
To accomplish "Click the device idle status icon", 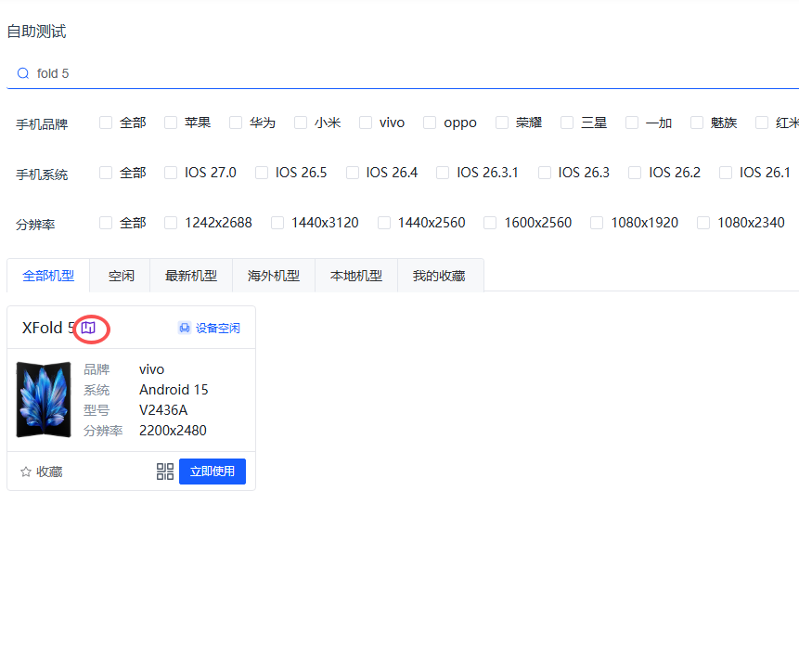I will click(184, 328).
